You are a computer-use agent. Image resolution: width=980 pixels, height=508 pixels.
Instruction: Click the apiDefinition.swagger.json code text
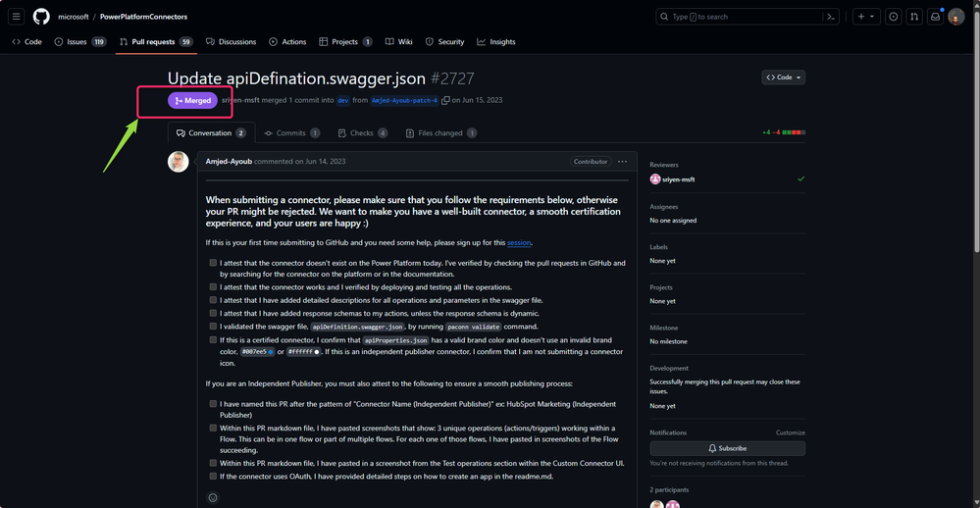pos(358,327)
